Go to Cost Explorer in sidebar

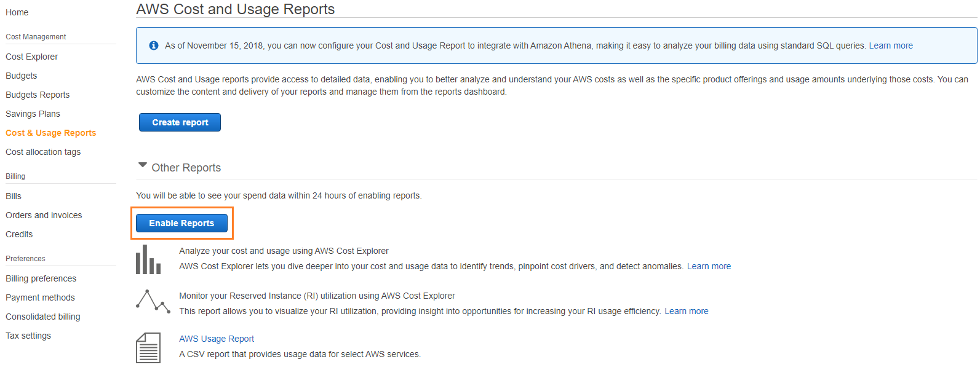point(32,57)
